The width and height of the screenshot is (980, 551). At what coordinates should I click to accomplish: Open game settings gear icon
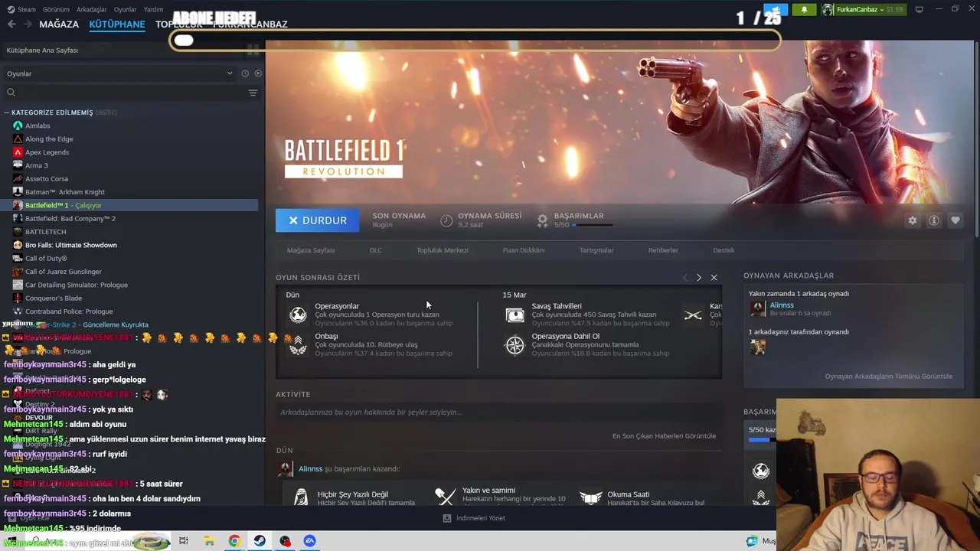913,220
